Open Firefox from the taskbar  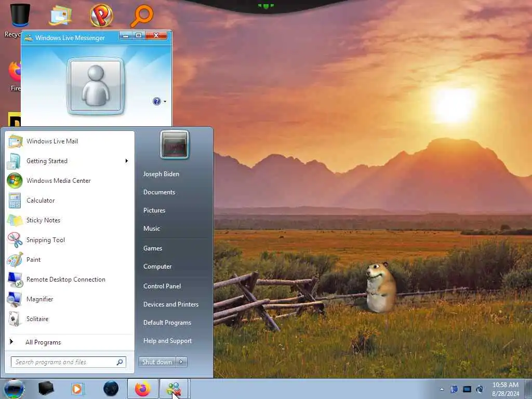tap(143, 389)
